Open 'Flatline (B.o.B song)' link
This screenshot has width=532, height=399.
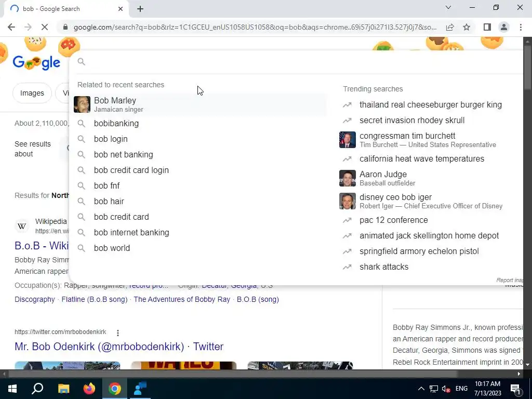coord(95,300)
